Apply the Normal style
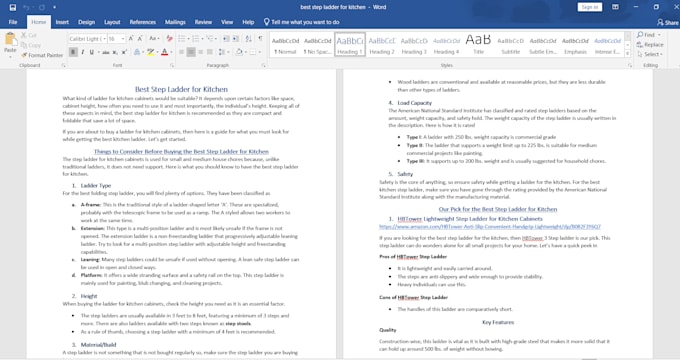This screenshot has height=360, width=680. pyautogui.click(x=285, y=45)
